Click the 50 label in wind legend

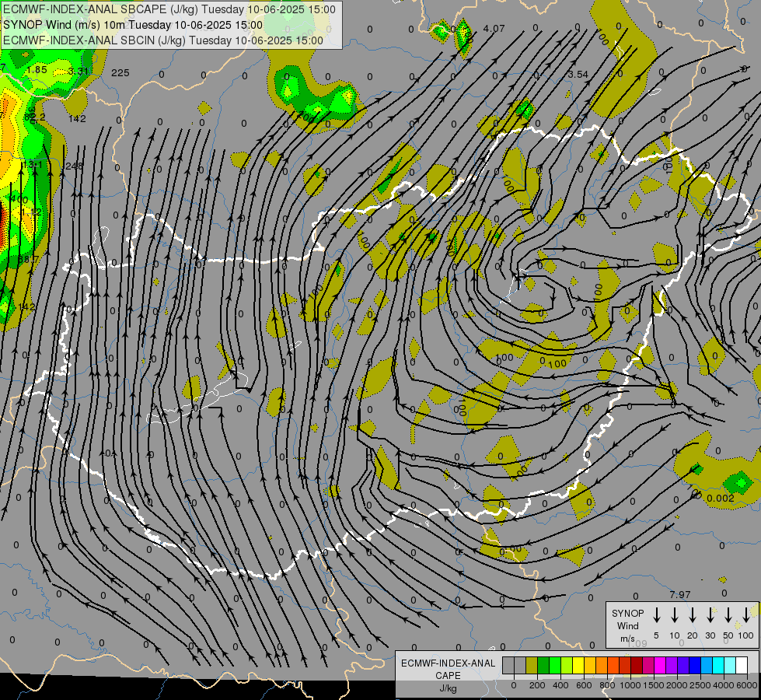[728, 635]
